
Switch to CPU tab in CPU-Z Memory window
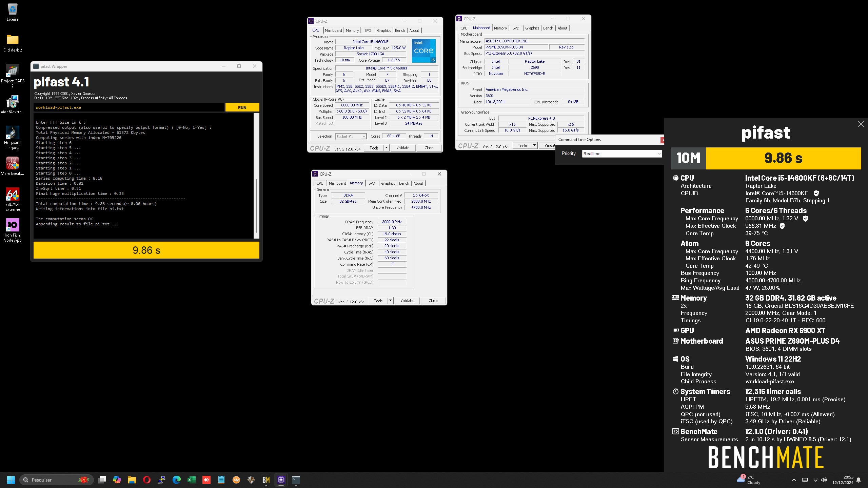[x=320, y=183]
